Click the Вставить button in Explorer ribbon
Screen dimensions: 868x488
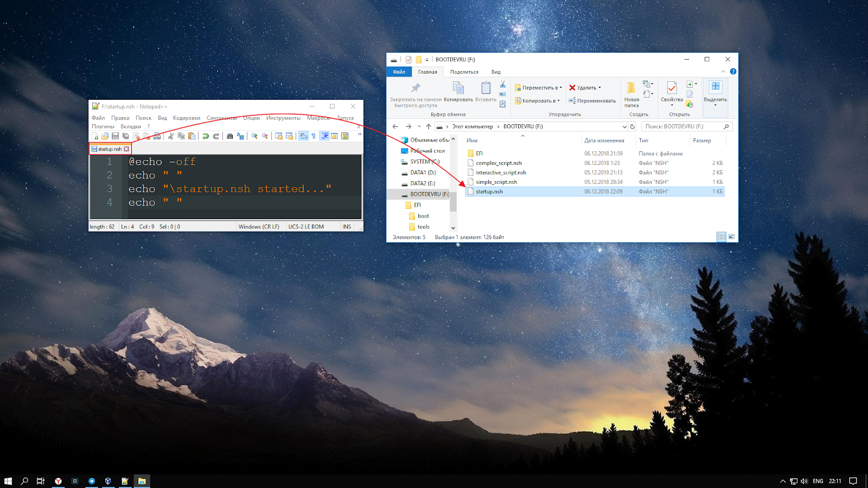click(x=486, y=92)
